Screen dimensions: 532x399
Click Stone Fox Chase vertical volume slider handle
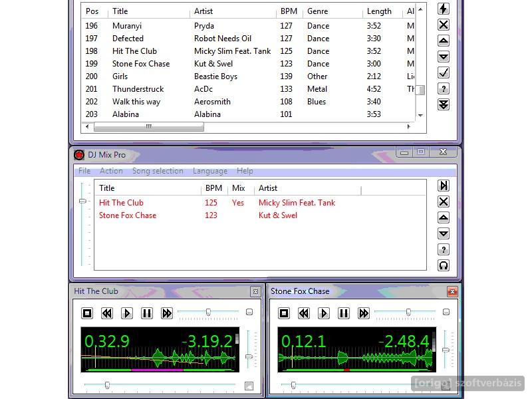[x=446, y=350]
